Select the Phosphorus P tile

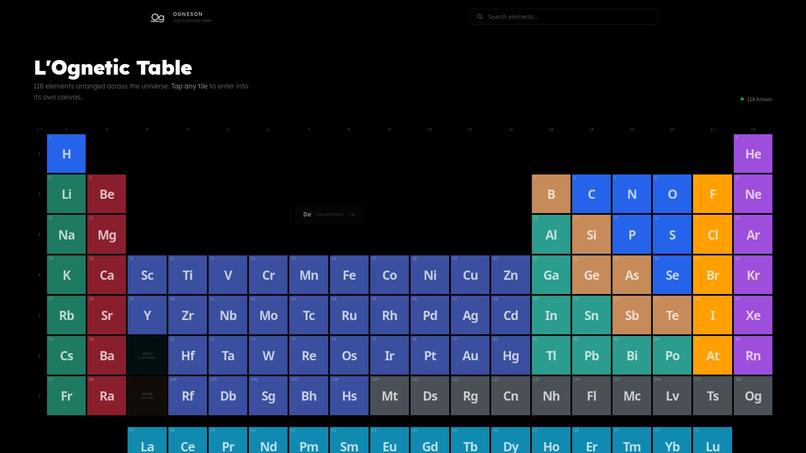click(x=632, y=234)
